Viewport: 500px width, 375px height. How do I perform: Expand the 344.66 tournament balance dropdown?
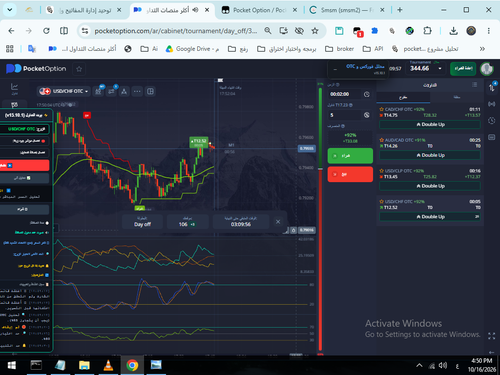click(426, 68)
